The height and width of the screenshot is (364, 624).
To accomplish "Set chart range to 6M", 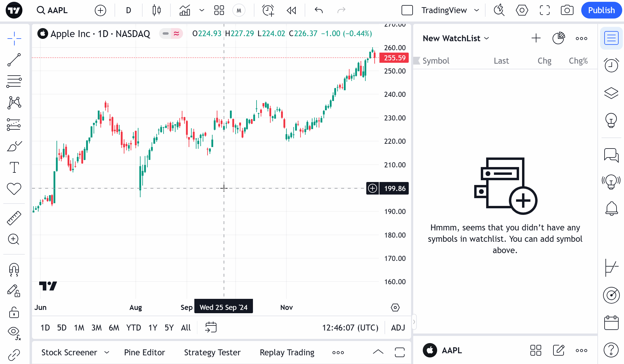I will coord(114,328).
